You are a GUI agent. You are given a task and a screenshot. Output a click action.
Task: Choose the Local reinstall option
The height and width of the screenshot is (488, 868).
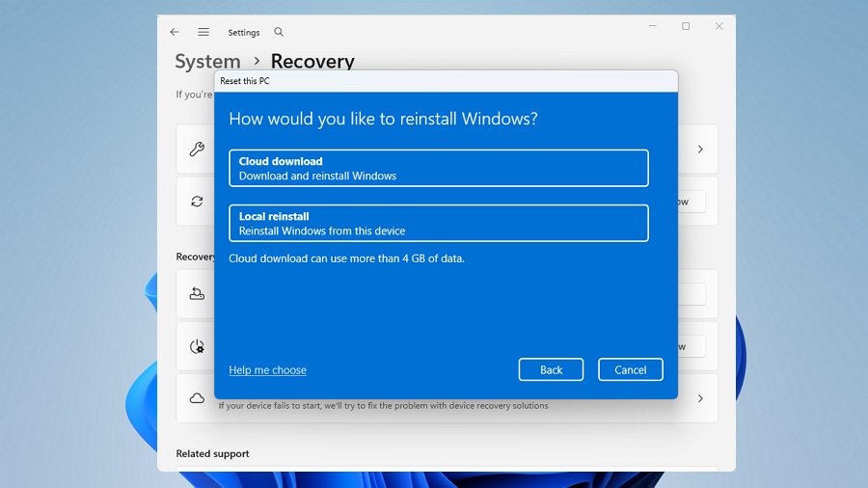(x=439, y=223)
